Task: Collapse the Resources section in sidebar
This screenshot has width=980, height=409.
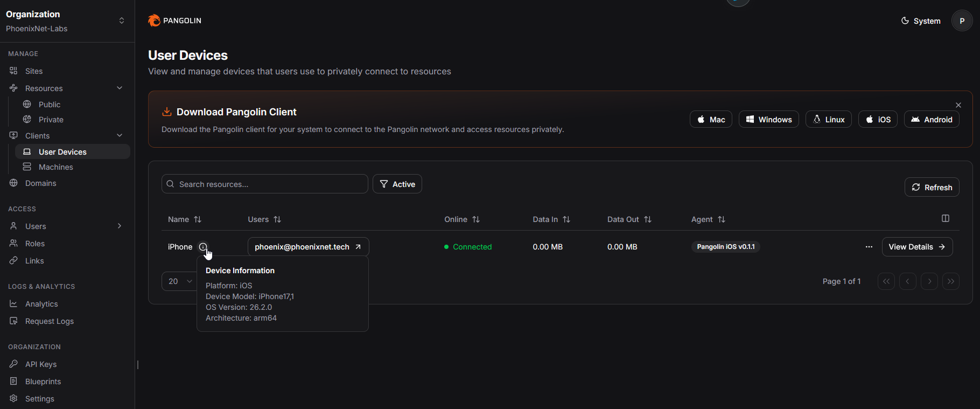Action: click(120, 88)
